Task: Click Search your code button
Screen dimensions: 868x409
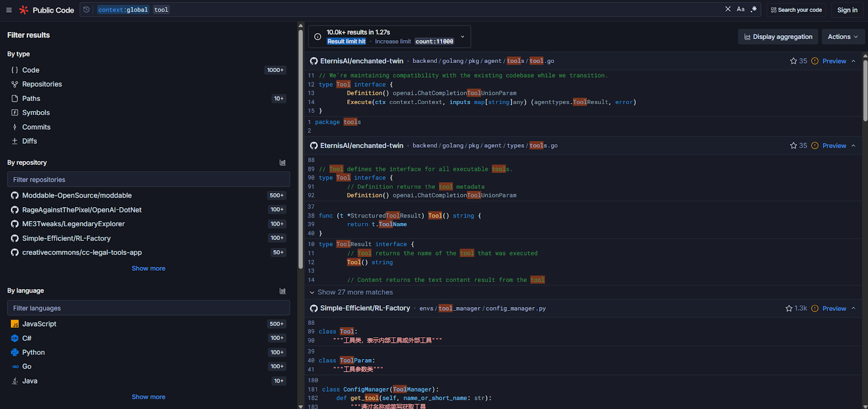Action: point(796,10)
